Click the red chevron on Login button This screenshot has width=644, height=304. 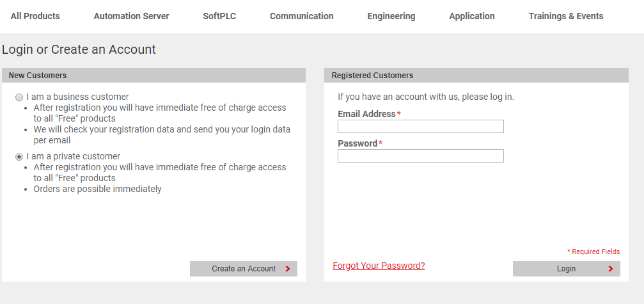point(610,269)
